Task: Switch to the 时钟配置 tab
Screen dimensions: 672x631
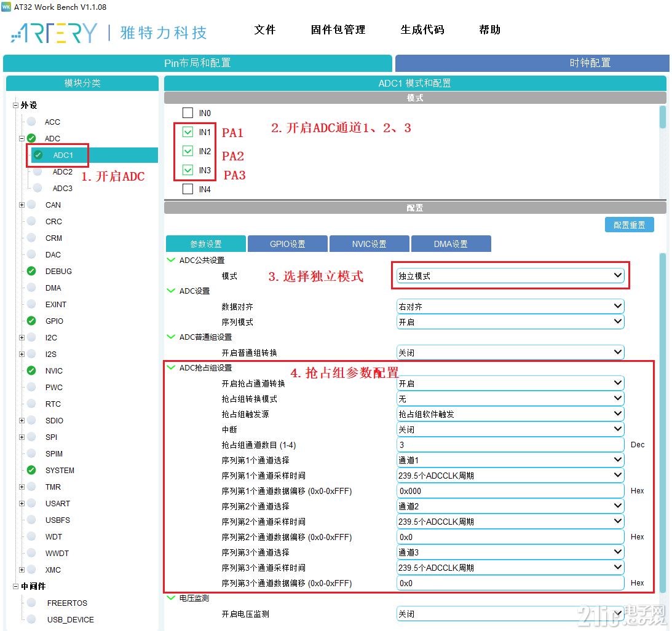Action: 532,63
